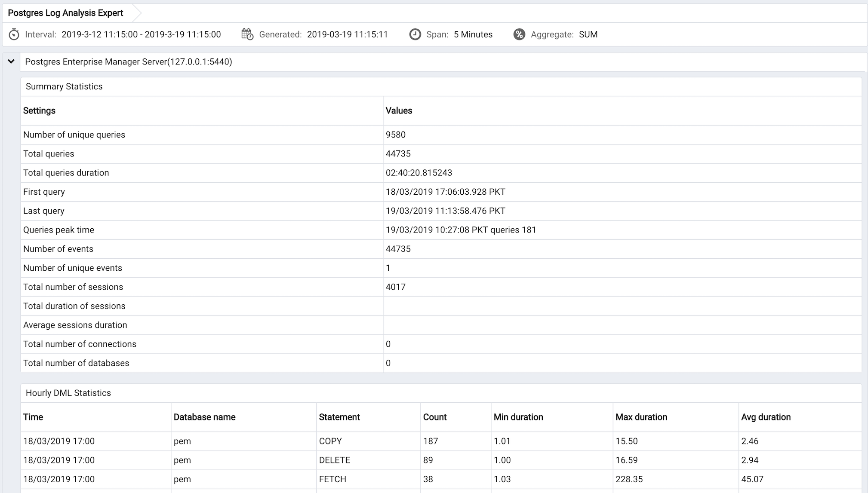
Task: Select the avg duration value 45.07
Action: point(752,479)
